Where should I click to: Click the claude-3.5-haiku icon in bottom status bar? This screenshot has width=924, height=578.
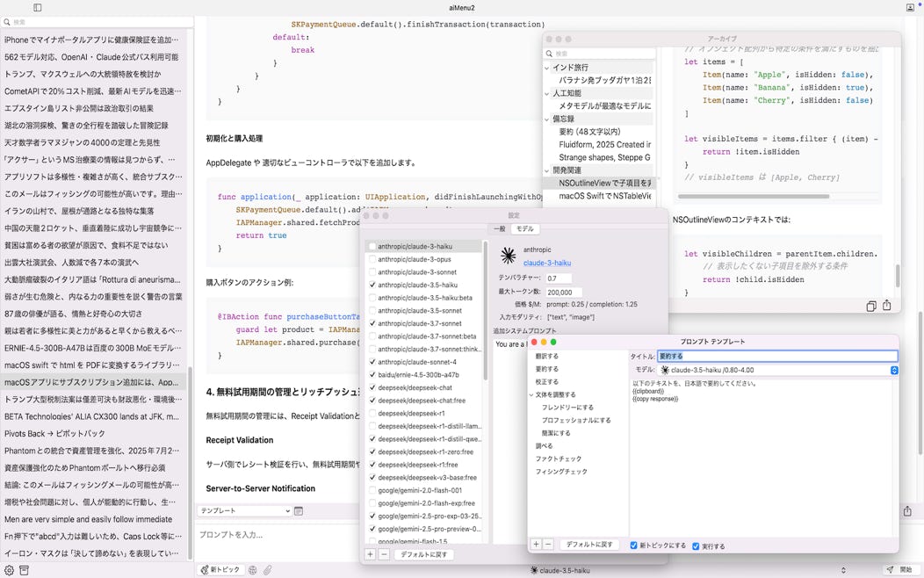coord(534,570)
